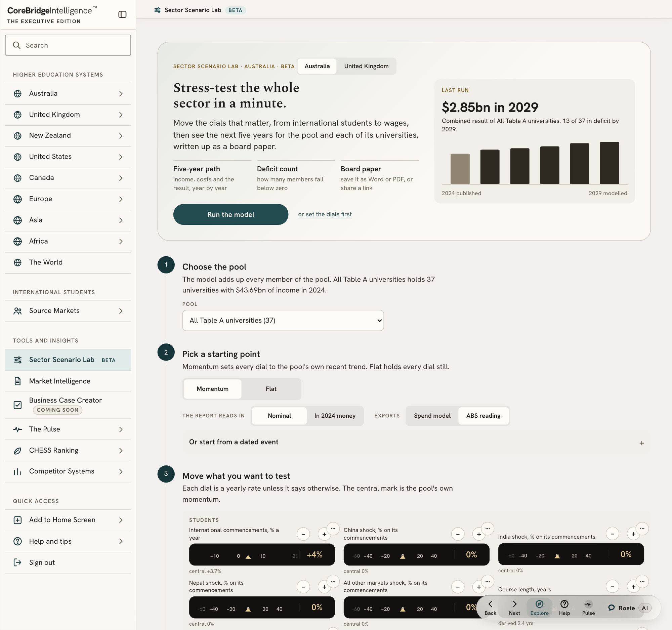Switch report to In 2024 money
The width and height of the screenshot is (672, 630).
335,416
